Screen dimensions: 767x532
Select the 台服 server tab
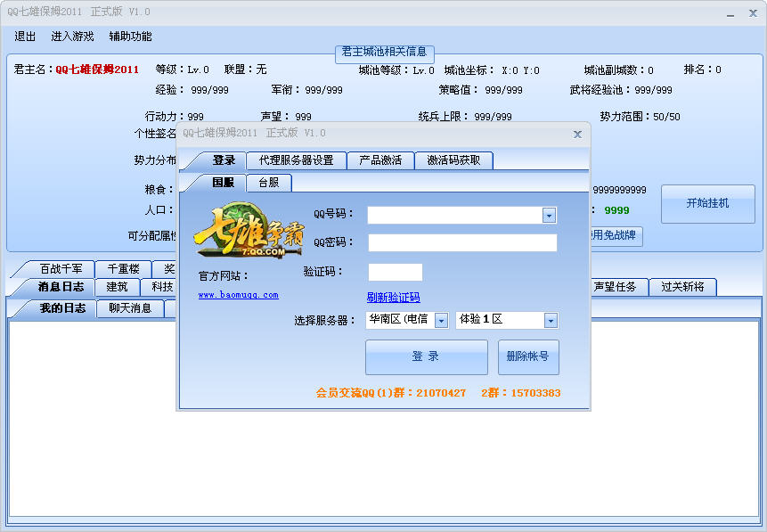[x=269, y=183]
